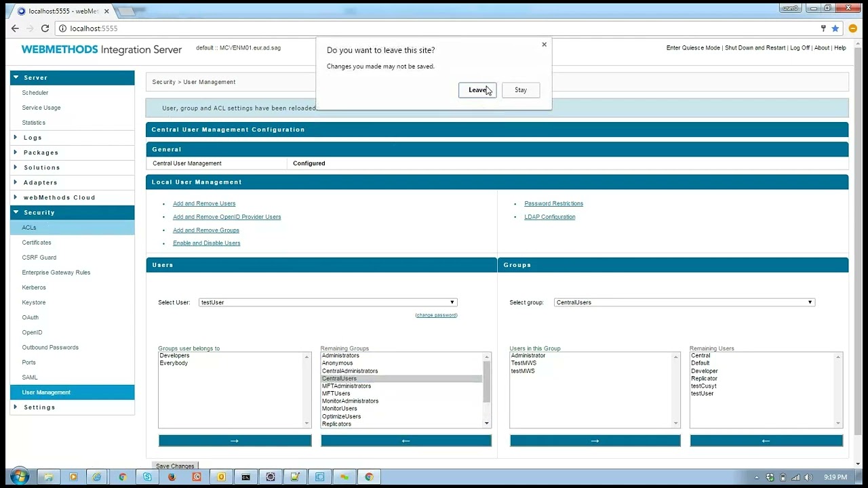Open Outbound Passwords menu item

coord(50,348)
